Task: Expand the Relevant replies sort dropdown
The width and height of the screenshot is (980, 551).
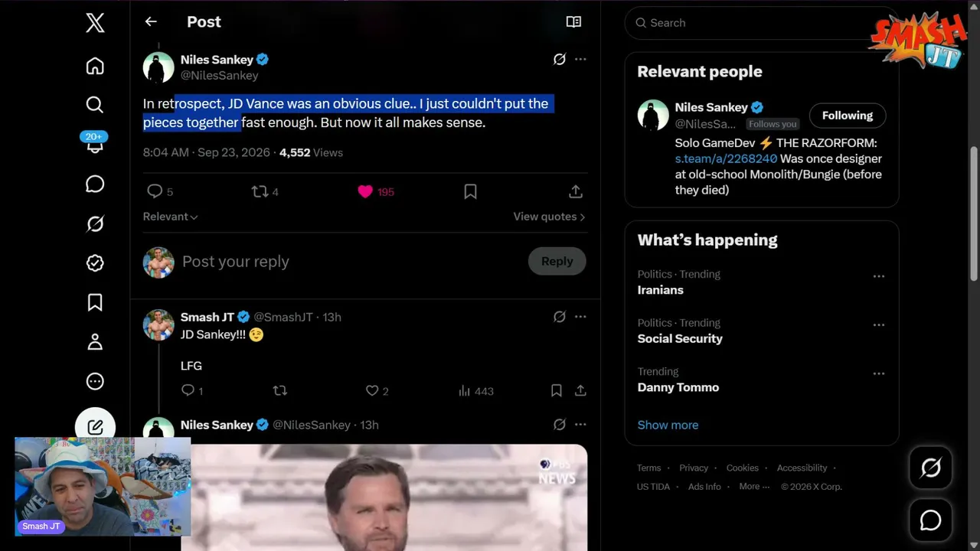Action: tap(171, 217)
